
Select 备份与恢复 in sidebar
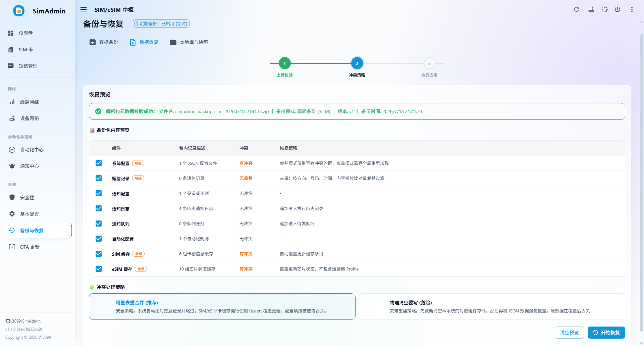pos(37,231)
